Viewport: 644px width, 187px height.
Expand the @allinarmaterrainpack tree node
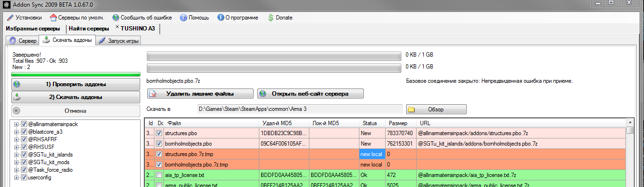[17, 124]
